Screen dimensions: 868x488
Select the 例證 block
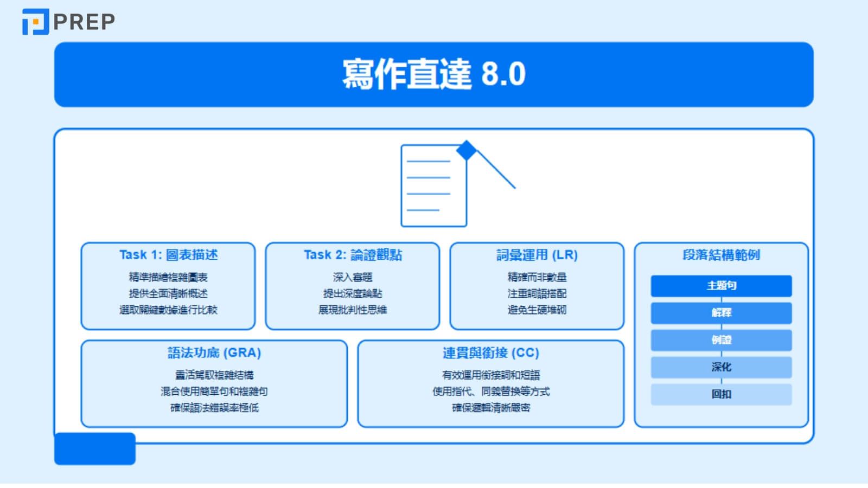722,340
